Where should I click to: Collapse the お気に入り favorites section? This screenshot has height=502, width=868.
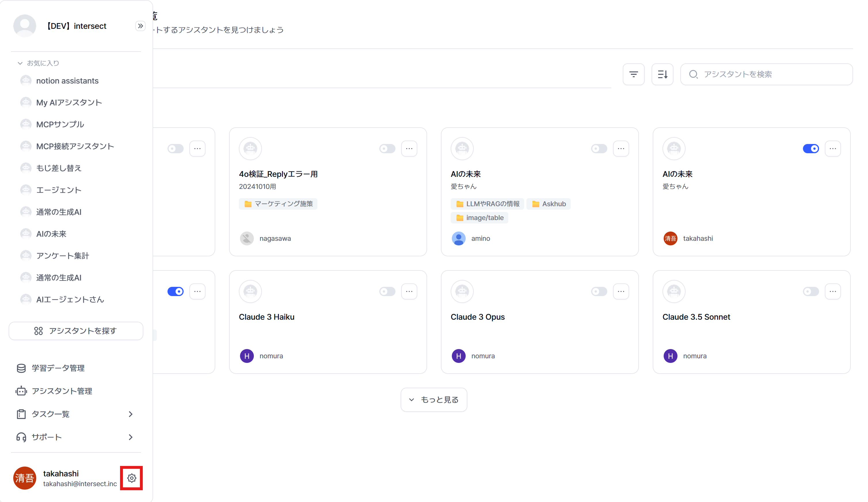pyautogui.click(x=20, y=63)
